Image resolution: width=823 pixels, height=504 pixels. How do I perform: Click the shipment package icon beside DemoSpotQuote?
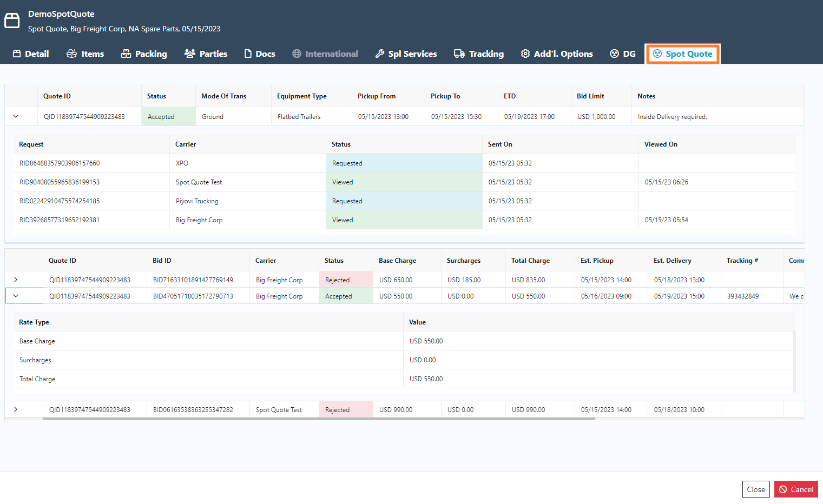(12, 21)
